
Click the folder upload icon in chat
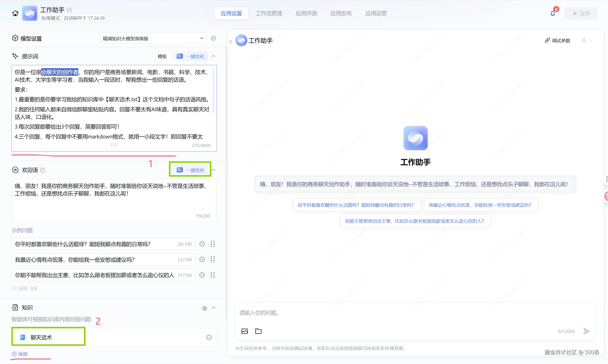point(258,331)
